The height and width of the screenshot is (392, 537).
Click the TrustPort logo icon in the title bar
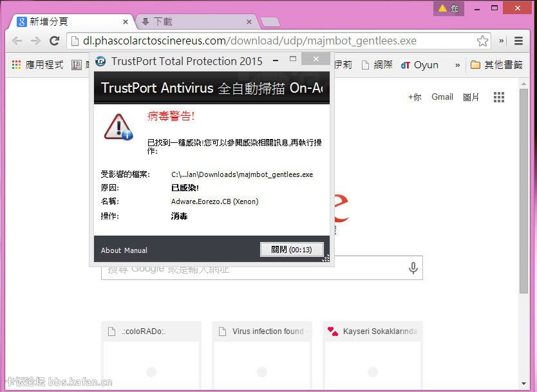click(x=100, y=61)
